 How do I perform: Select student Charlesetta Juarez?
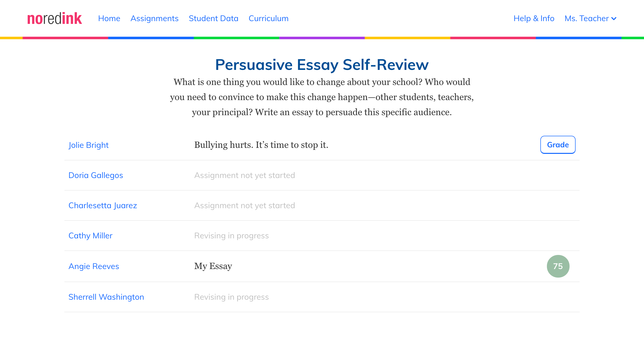point(103,205)
